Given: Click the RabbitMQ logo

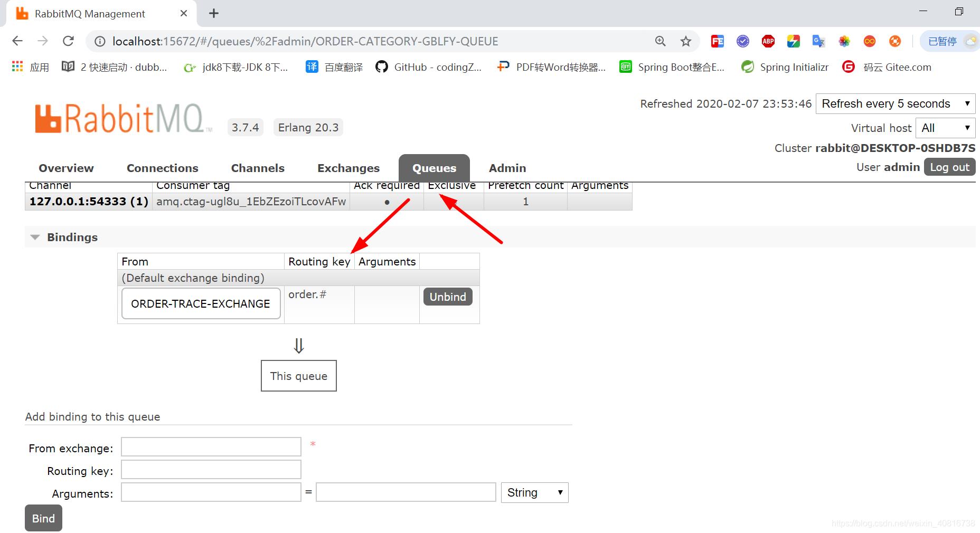Looking at the screenshot, I should click(124, 118).
